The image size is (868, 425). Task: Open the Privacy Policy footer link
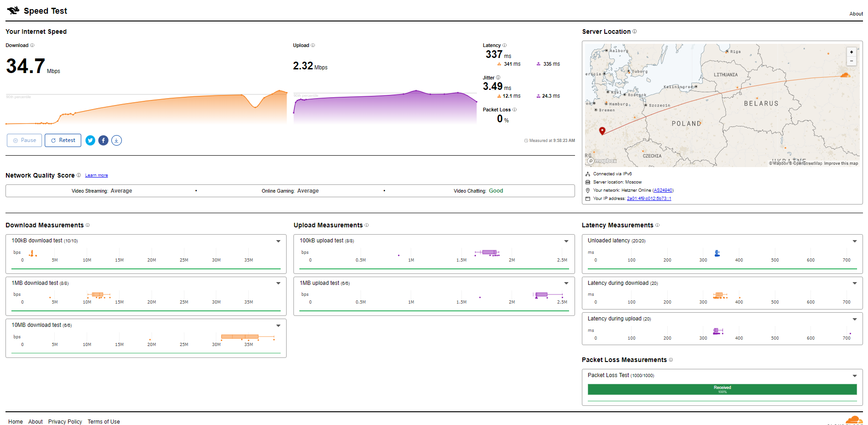coord(65,422)
